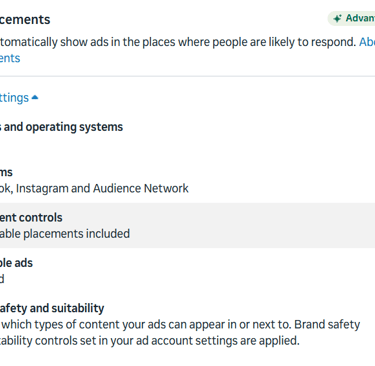Click the Placements section title at top

click(x=25, y=20)
